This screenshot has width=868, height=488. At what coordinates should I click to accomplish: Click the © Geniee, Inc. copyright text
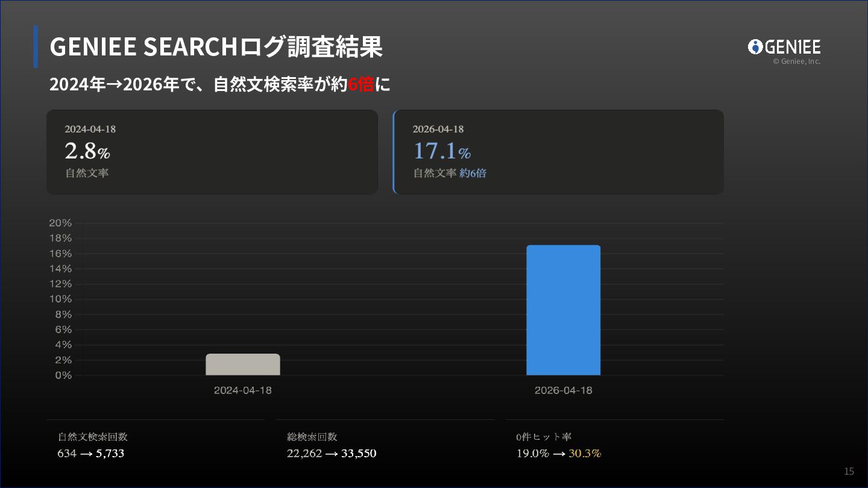[797, 61]
